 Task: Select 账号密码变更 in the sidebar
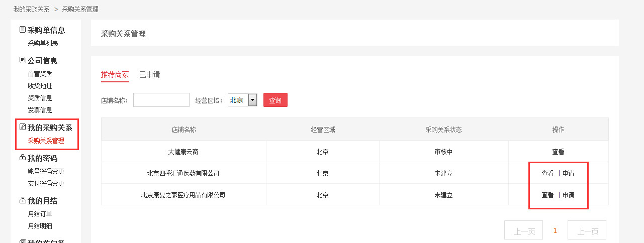(x=46, y=171)
